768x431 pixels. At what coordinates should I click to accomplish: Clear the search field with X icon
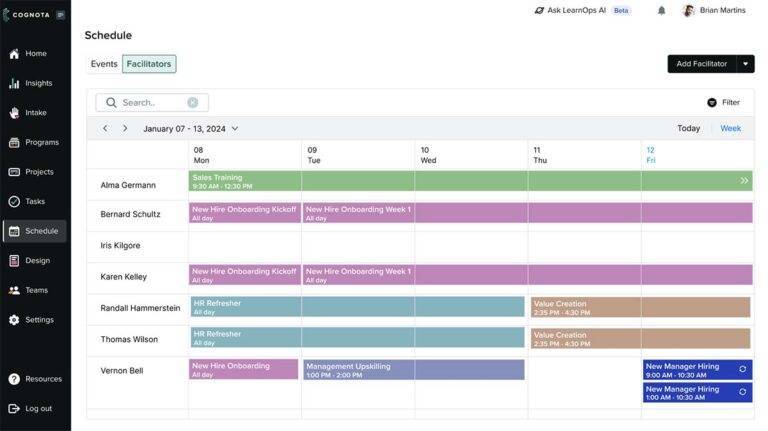tap(193, 102)
